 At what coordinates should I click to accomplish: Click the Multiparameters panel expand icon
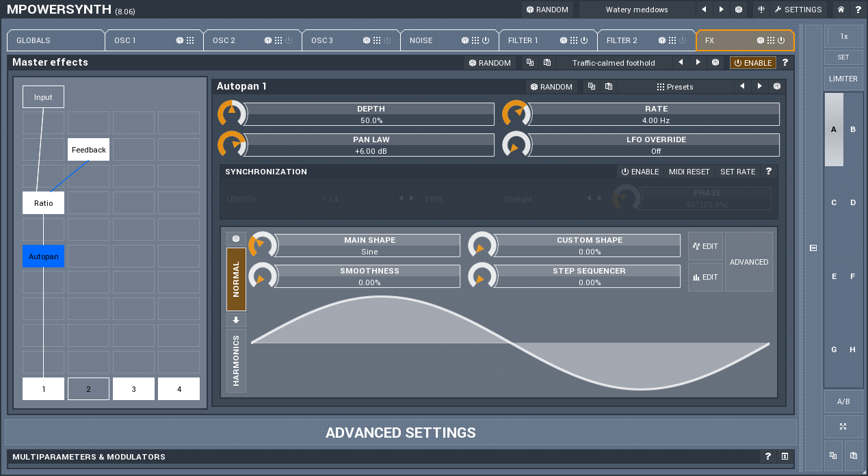pyautogui.click(x=785, y=457)
